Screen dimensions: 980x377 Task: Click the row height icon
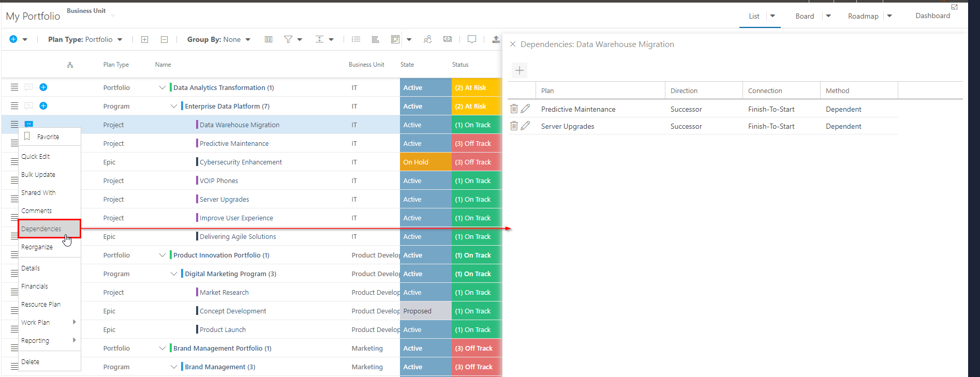320,39
